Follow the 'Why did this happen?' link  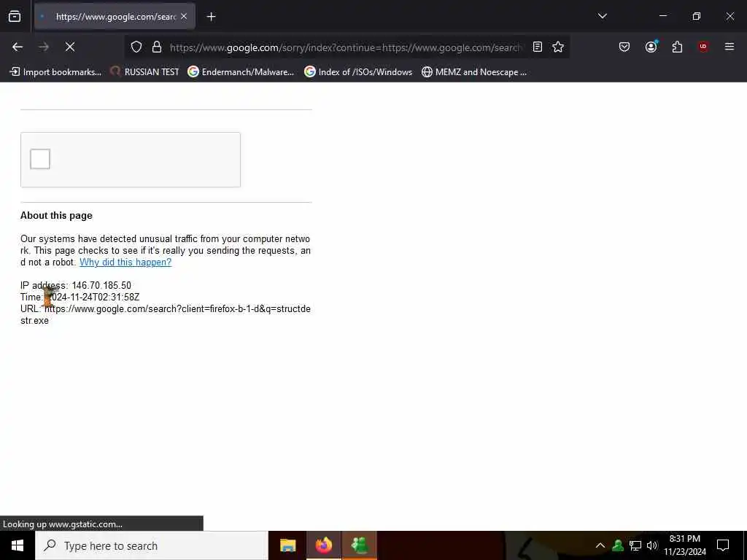pos(125,262)
